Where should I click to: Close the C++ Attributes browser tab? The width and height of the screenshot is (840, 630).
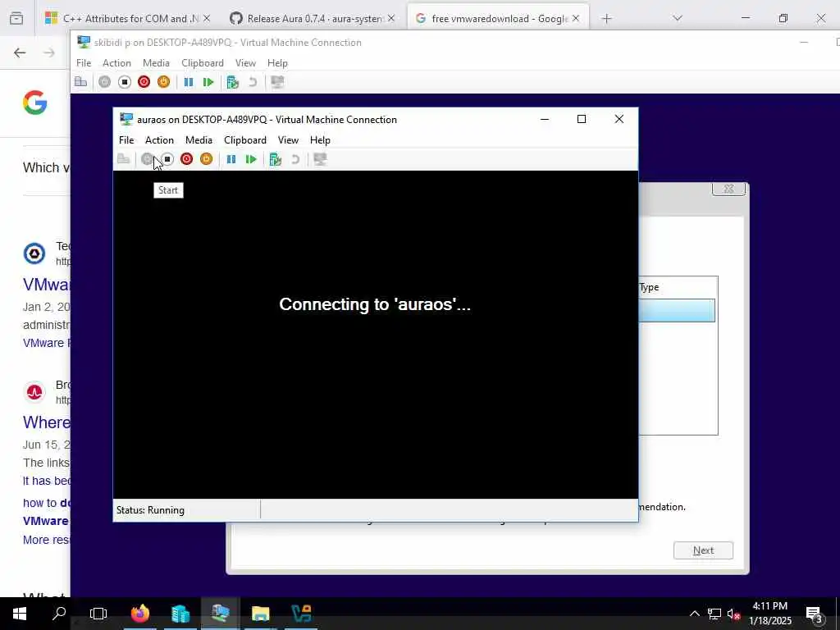coord(207,19)
